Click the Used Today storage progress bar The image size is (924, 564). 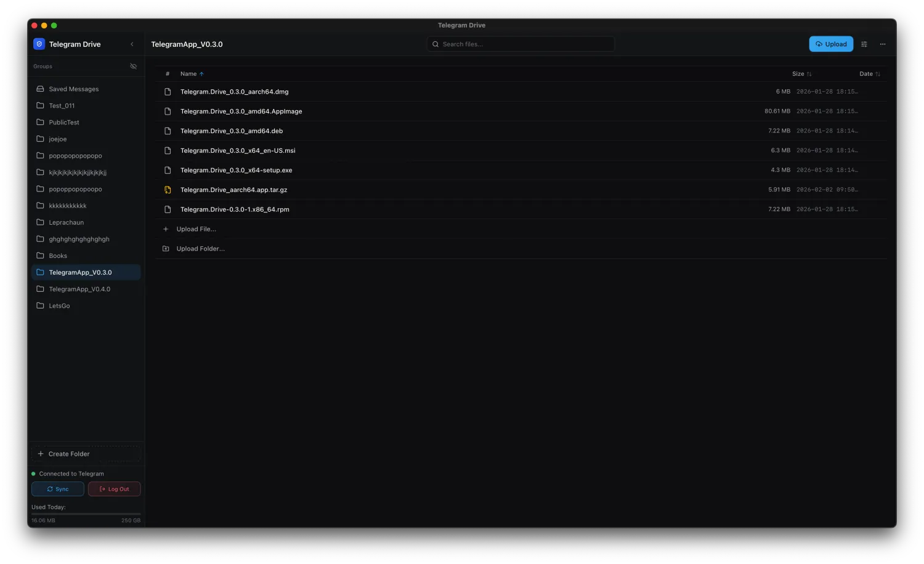pyautogui.click(x=86, y=514)
